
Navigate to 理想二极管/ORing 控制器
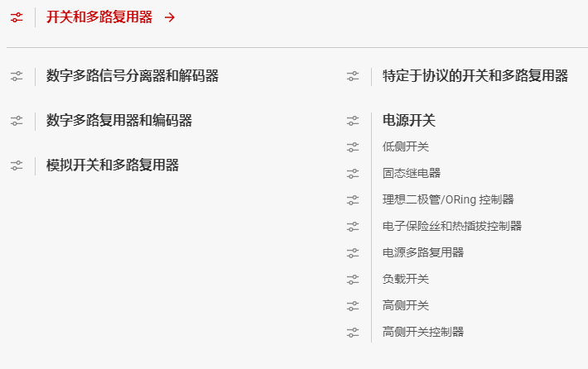click(x=448, y=199)
